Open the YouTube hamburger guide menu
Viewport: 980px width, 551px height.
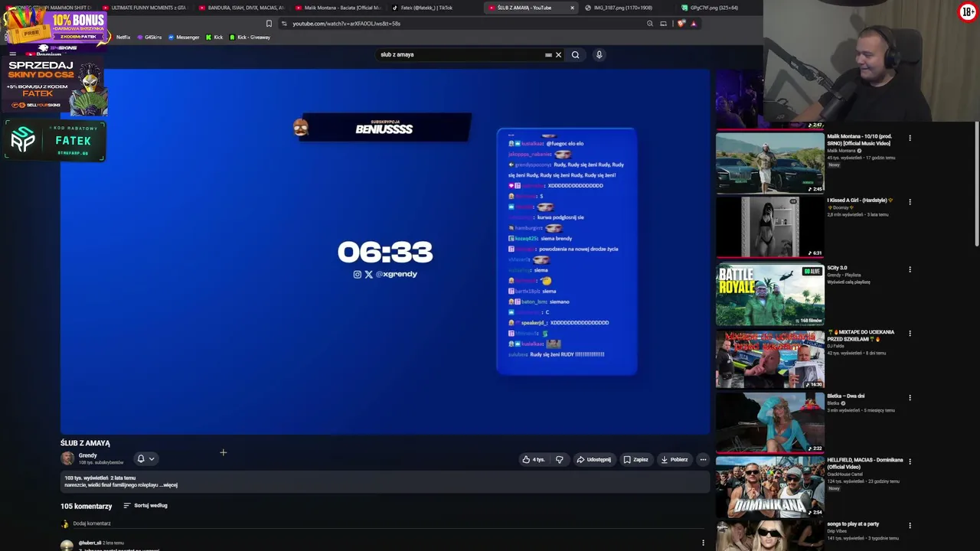pyautogui.click(x=12, y=54)
